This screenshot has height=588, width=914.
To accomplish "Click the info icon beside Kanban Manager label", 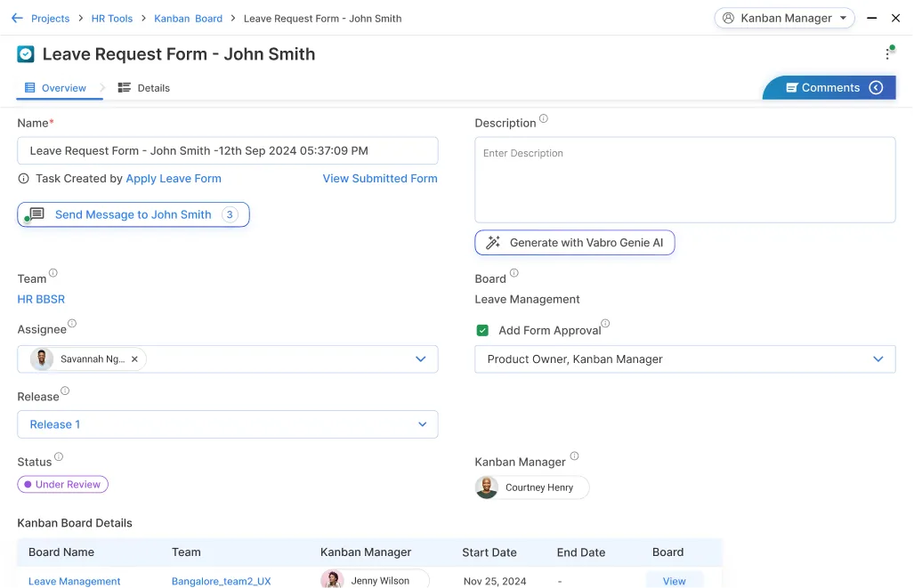I will click(574, 456).
